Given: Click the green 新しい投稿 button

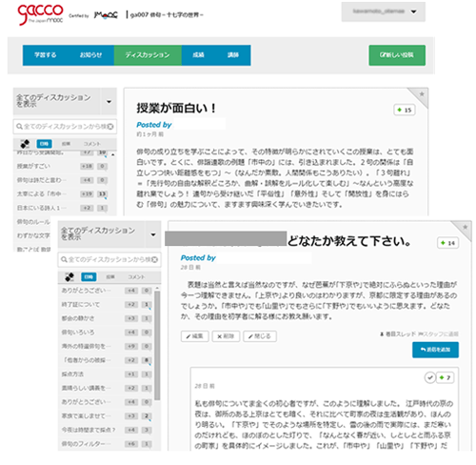Looking at the screenshot, I should (397, 55).
